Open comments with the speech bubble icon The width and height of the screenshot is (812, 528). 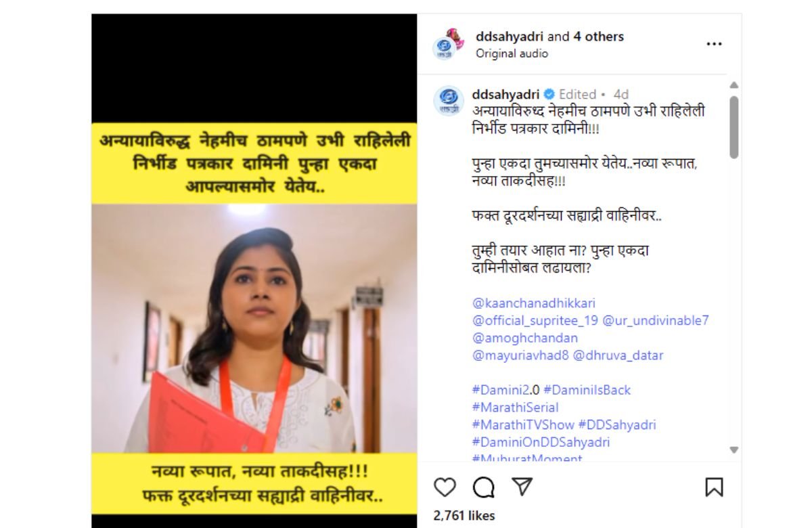[483, 487]
